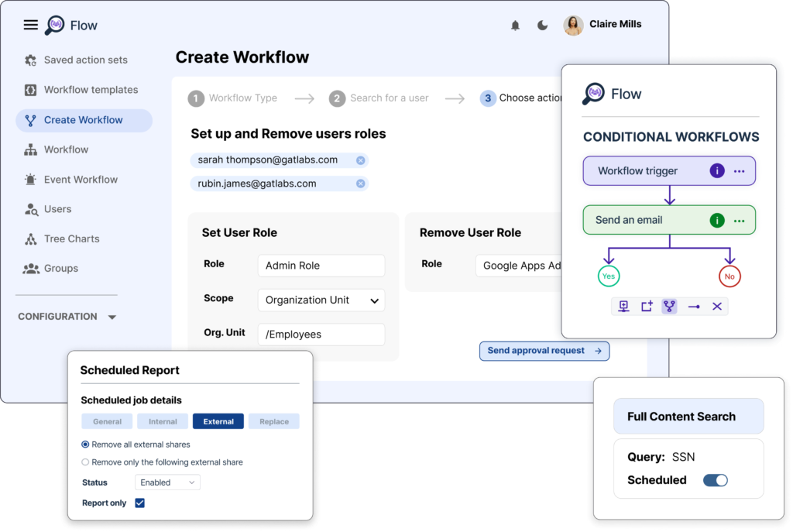
Task: Switch to the Internal tab in Scheduled Report
Action: click(x=163, y=421)
